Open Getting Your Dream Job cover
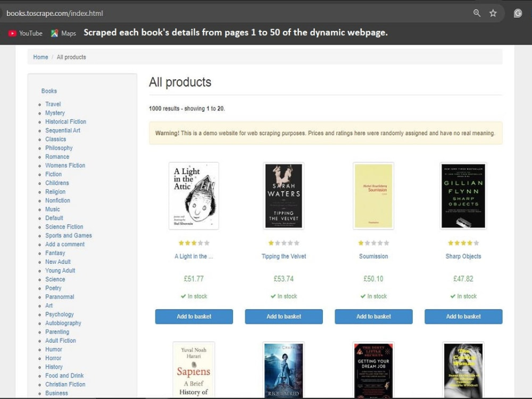Viewport: 532px width, 399px height. (373, 370)
